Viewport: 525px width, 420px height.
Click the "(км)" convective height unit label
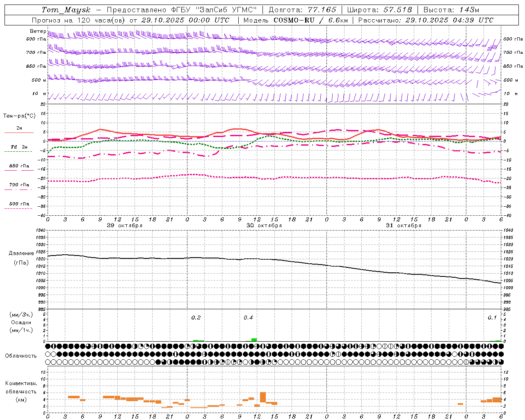21,399
